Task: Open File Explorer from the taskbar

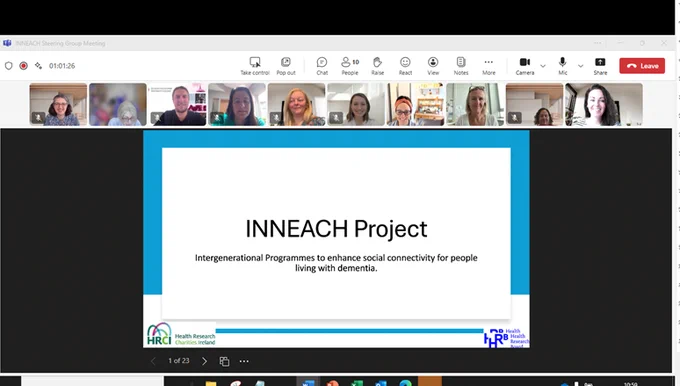Action: [211, 383]
